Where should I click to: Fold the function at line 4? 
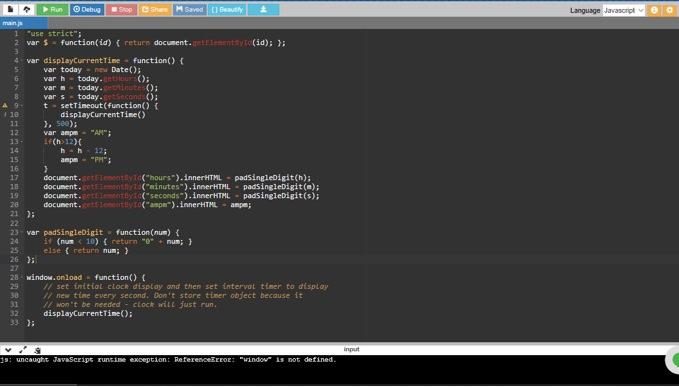click(x=22, y=61)
